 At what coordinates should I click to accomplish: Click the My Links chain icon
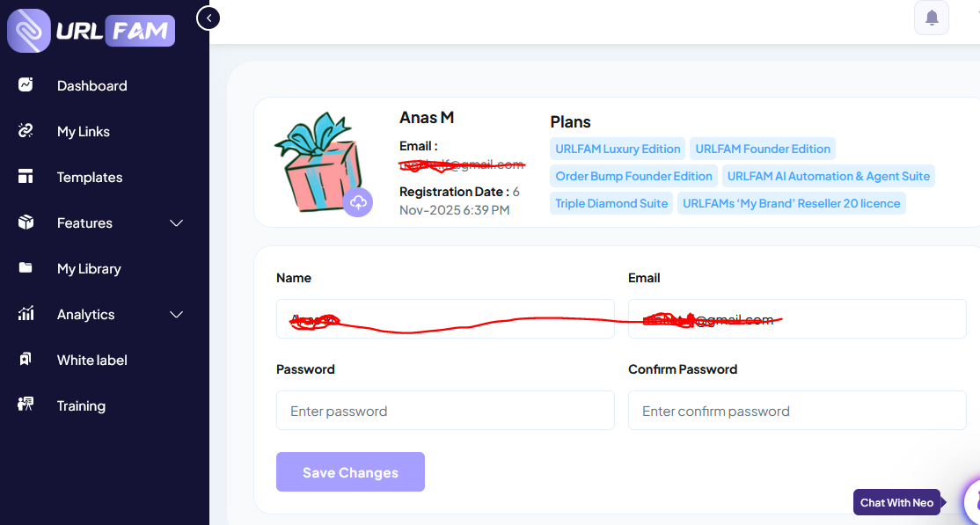(x=26, y=131)
